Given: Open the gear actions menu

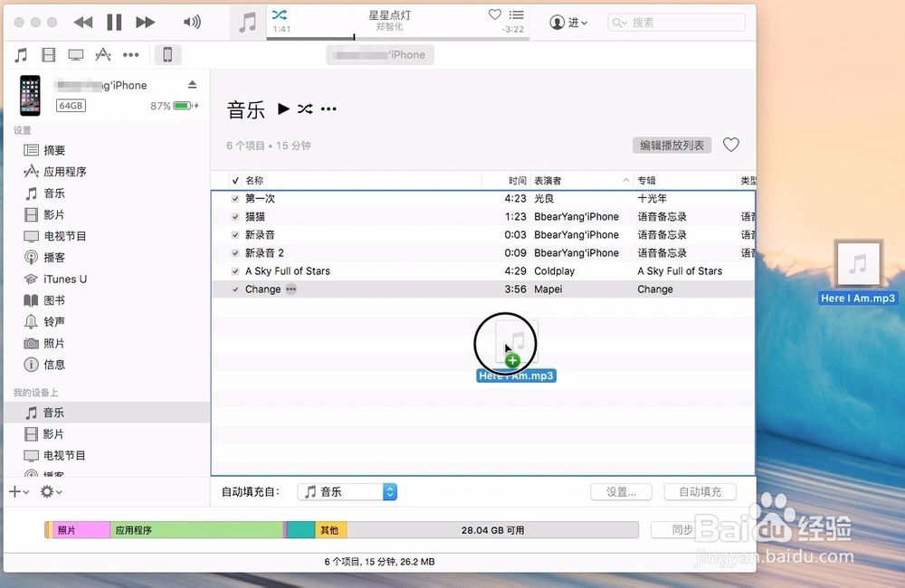Looking at the screenshot, I should tap(51, 491).
